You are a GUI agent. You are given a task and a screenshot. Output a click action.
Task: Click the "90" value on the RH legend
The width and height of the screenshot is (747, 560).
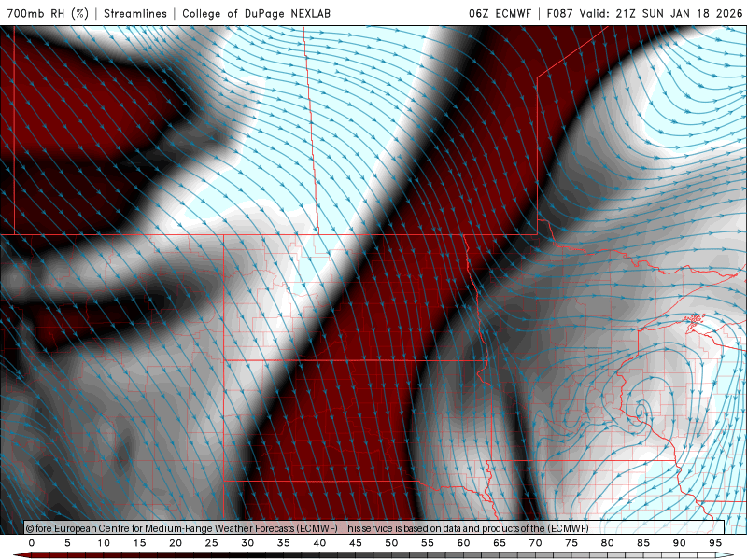point(679,543)
